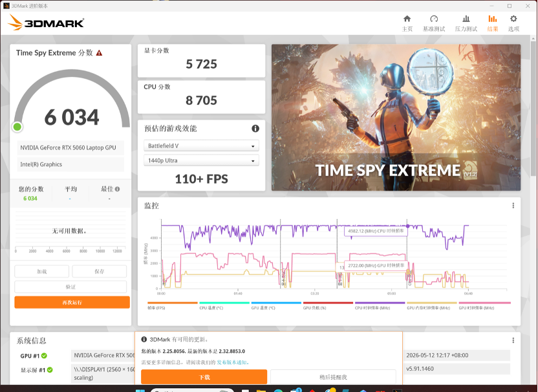Image resolution: width=538 pixels, height=392 pixels.
Task: Click NVIDIA GeForce RTX 5060 Laptop GPU field
Action: pyautogui.click(x=70, y=147)
